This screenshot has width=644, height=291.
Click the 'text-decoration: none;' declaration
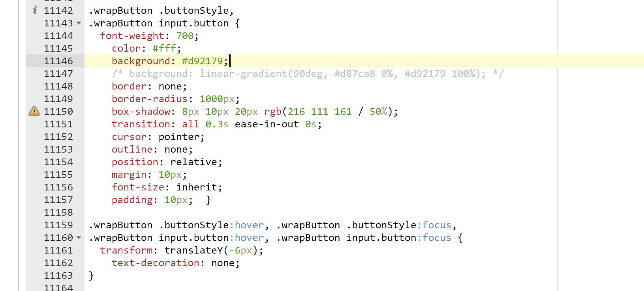coord(175,263)
